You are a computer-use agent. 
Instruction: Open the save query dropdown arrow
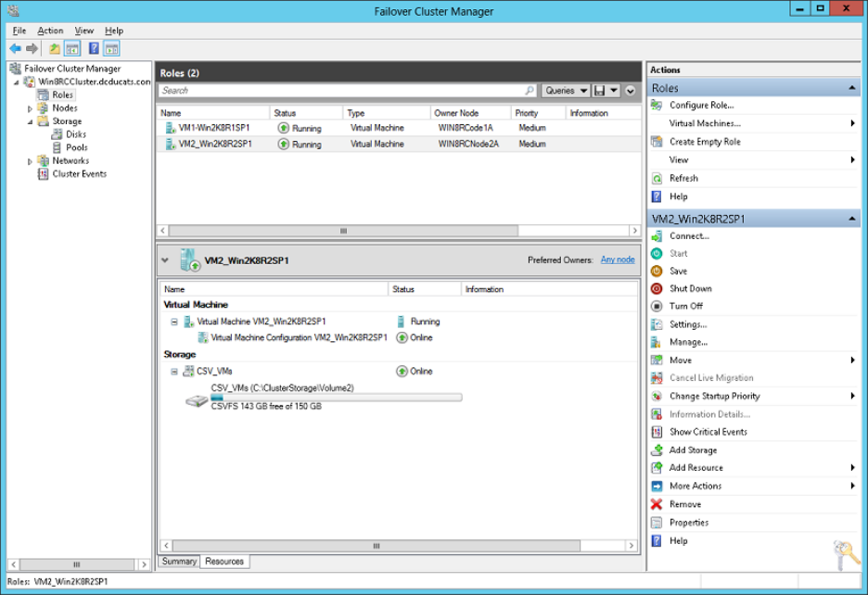[613, 90]
